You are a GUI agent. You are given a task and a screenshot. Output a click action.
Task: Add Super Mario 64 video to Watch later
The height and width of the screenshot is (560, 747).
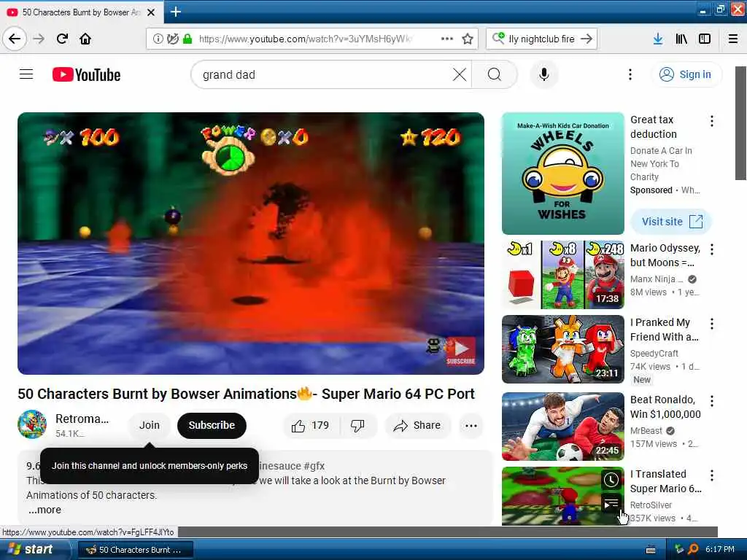pyautogui.click(x=611, y=480)
